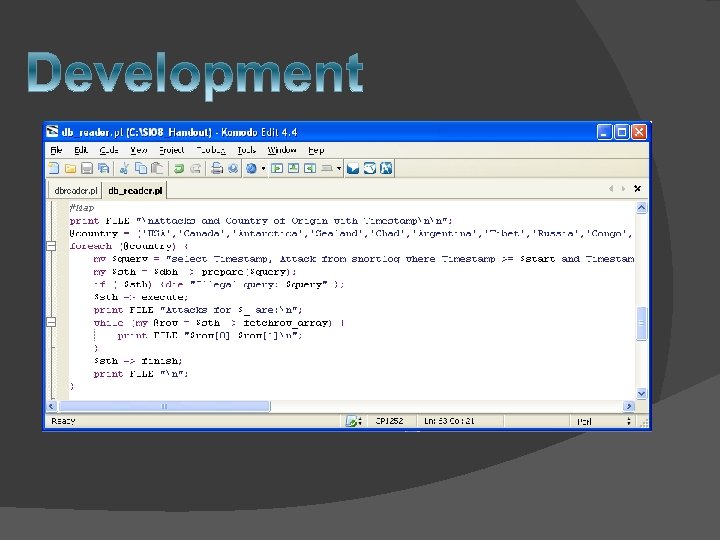Click the syntax check status icon
The width and height of the screenshot is (720, 540).
pos(351,421)
